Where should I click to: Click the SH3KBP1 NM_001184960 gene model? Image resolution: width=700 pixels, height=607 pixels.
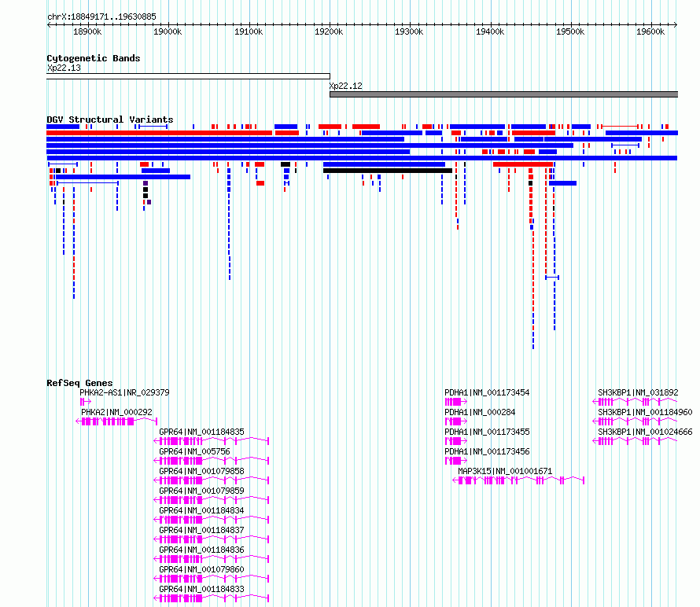point(635,421)
